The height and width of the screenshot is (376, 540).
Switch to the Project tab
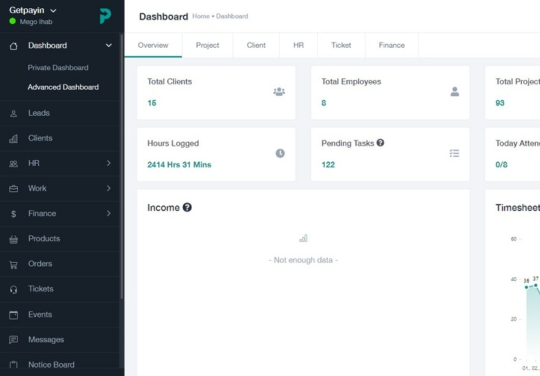click(x=207, y=45)
